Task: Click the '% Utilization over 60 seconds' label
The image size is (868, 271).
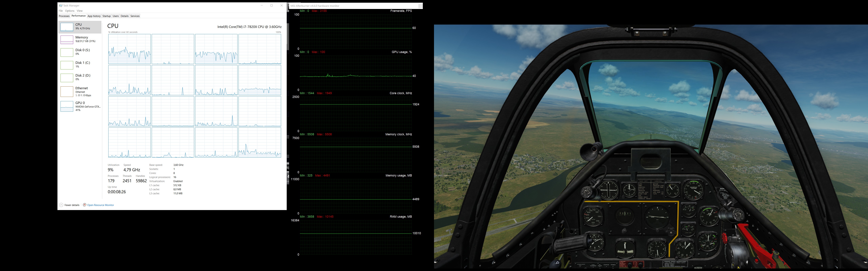Action: [x=123, y=32]
